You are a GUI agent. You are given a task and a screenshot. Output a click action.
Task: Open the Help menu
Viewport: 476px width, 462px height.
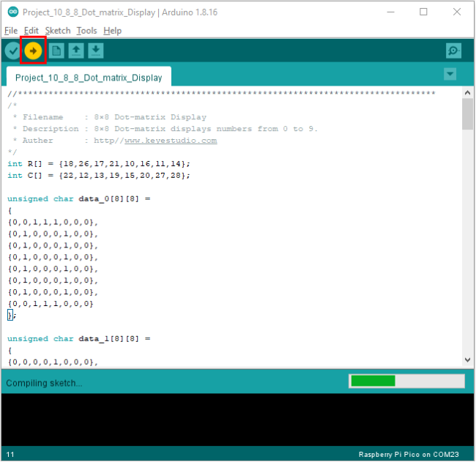[x=112, y=31]
